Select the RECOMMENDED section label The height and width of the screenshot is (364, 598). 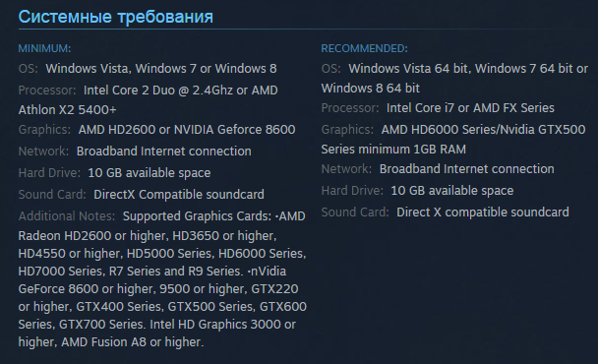[364, 48]
